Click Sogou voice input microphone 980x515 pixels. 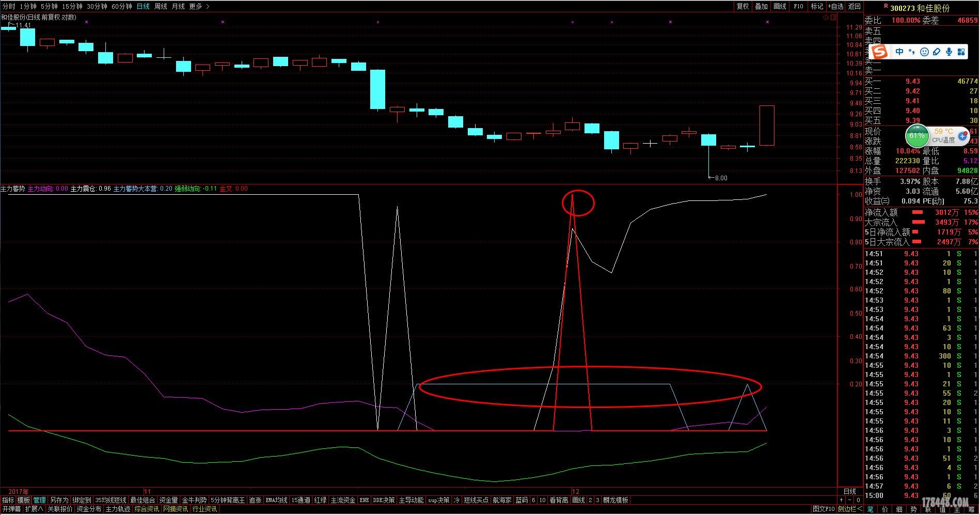pyautogui.click(x=949, y=52)
